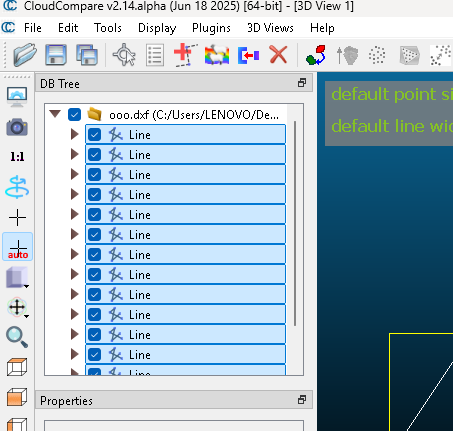Uncheck the first Line entry's checkbox
The height and width of the screenshot is (431, 453).
point(95,135)
